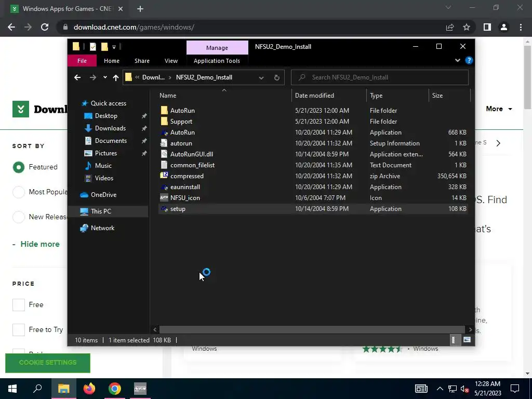The width and height of the screenshot is (532, 399).
Task: Go up one folder level in File Explorer
Action: (x=116, y=77)
